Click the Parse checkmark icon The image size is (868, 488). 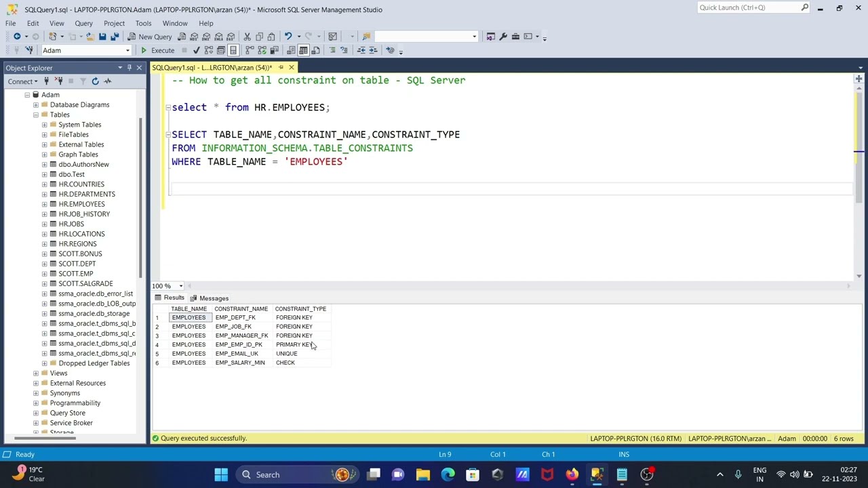coord(197,50)
